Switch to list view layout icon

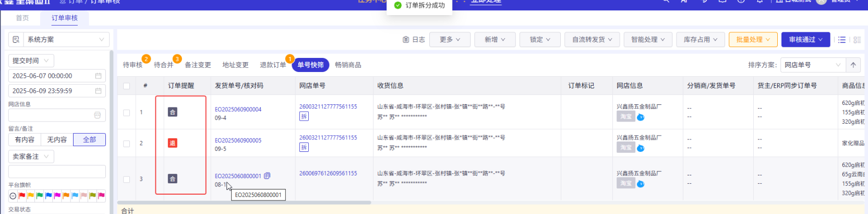click(x=842, y=40)
